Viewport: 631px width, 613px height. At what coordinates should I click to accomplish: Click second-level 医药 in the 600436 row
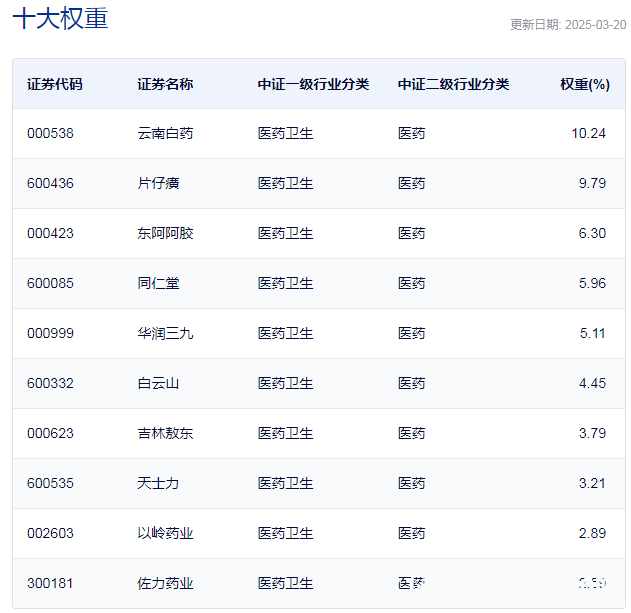411,183
